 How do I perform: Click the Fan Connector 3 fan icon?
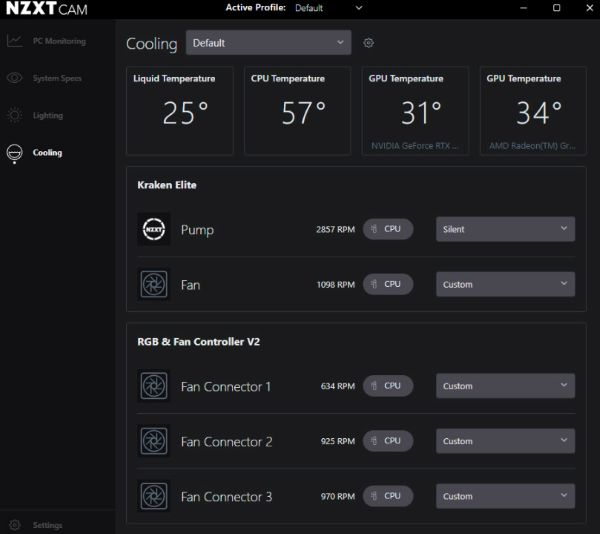tap(154, 496)
